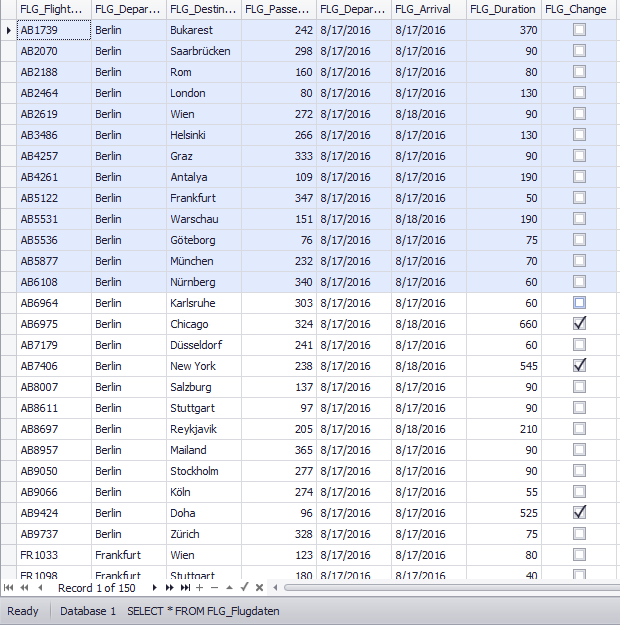Click the 'Record 1 of 150' text
Image resolution: width=623 pixels, height=627 pixels.
tap(97, 588)
